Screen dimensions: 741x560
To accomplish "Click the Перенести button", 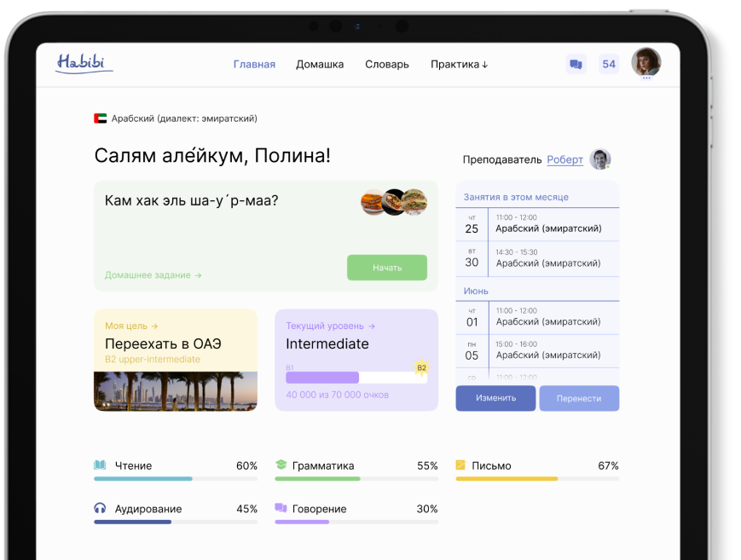I will pos(579,398).
